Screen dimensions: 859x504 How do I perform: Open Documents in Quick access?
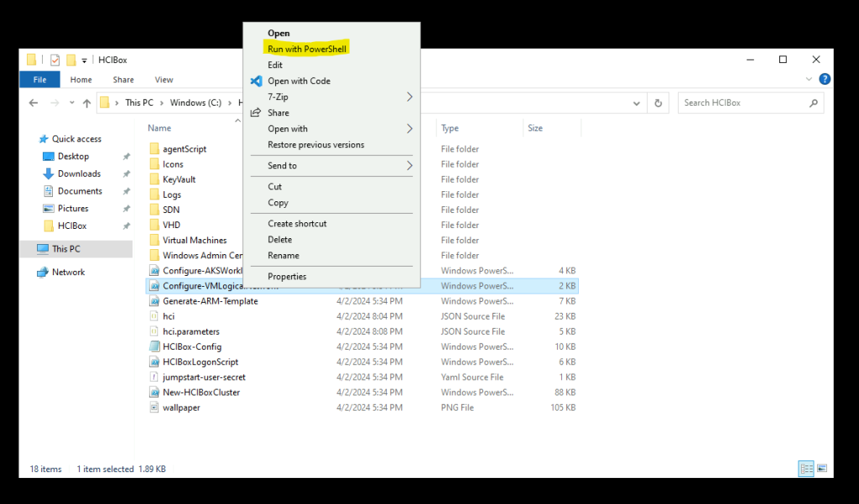click(x=80, y=191)
